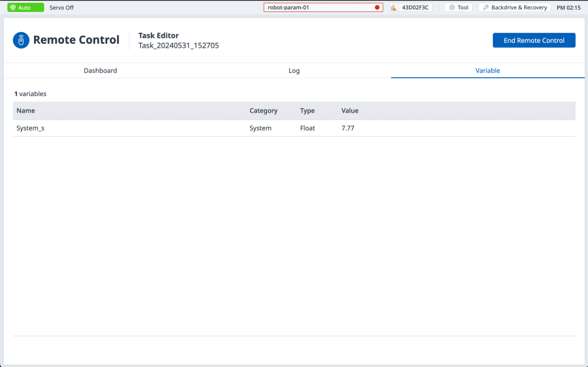The width and height of the screenshot is (588, 367).
Task: Click the Servo Off status label
Action: click(61, 8)
